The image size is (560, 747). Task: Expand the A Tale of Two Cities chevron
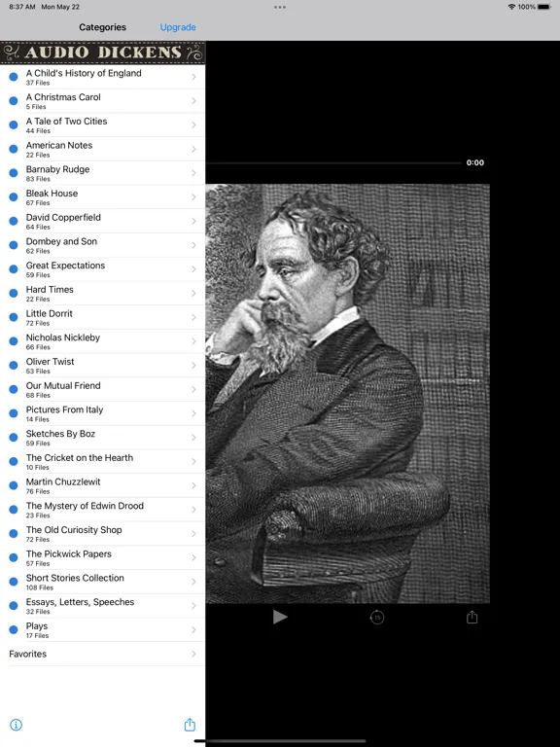click(193, 124)
